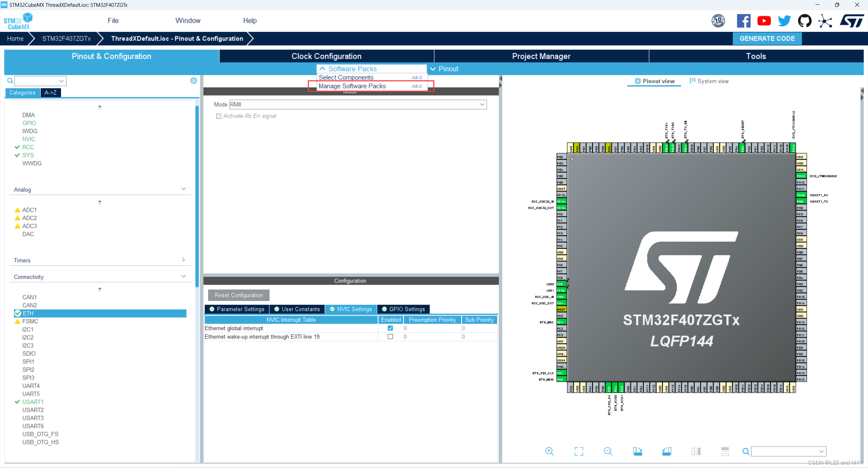Open the YouTube icon in the header
The width and height of the screenshot is (868, 468).
(764, 21)
